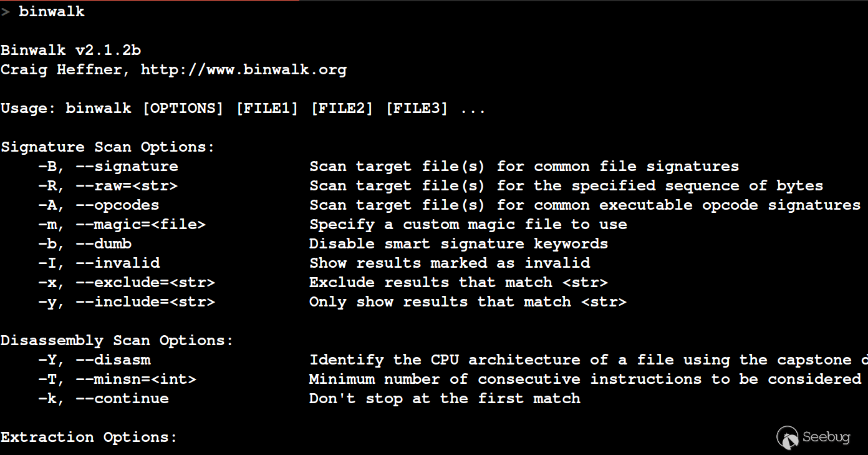
Task: Click the --continue option
Action: [x=122, y=399]
